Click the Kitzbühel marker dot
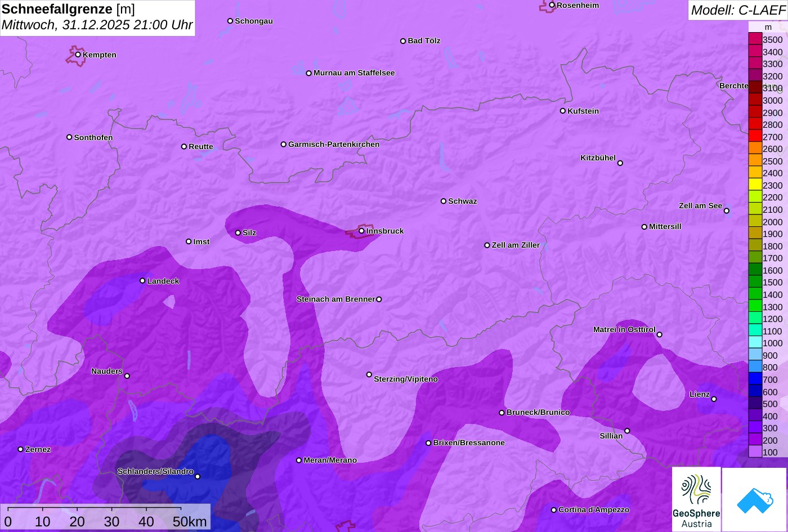The width and height of the screenshot is (788, 532). click(x=620, y=163)
